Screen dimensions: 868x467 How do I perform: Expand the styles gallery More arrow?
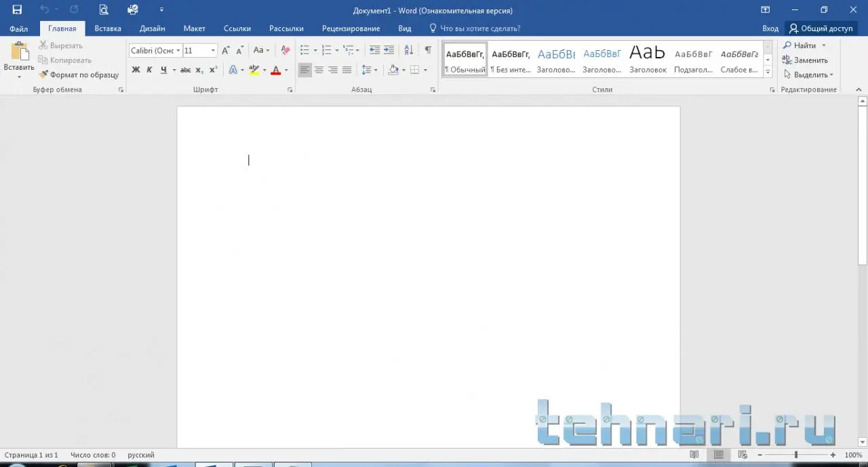click(x=768, y=71)
